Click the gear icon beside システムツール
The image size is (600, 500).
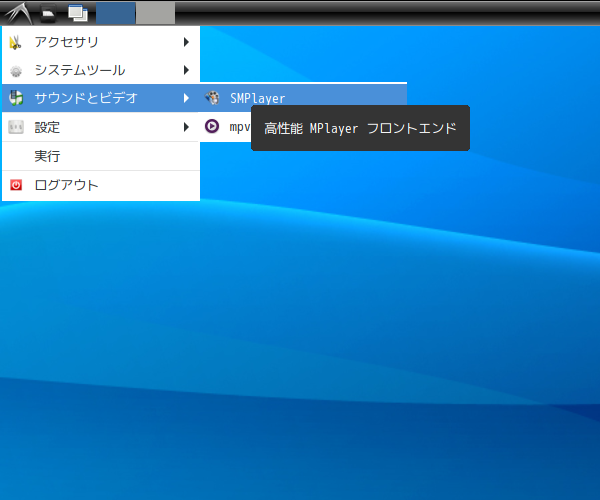(x=16, y=71)
